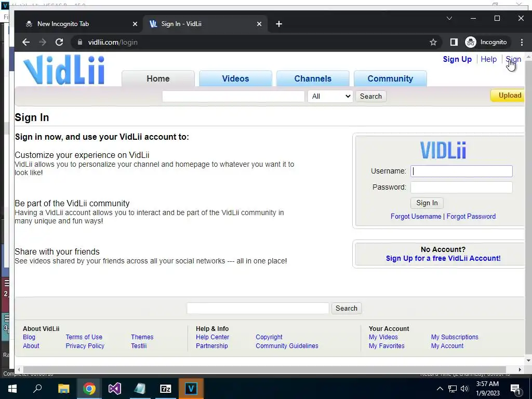Click the Username input field
532x399 pixels.
461,171
